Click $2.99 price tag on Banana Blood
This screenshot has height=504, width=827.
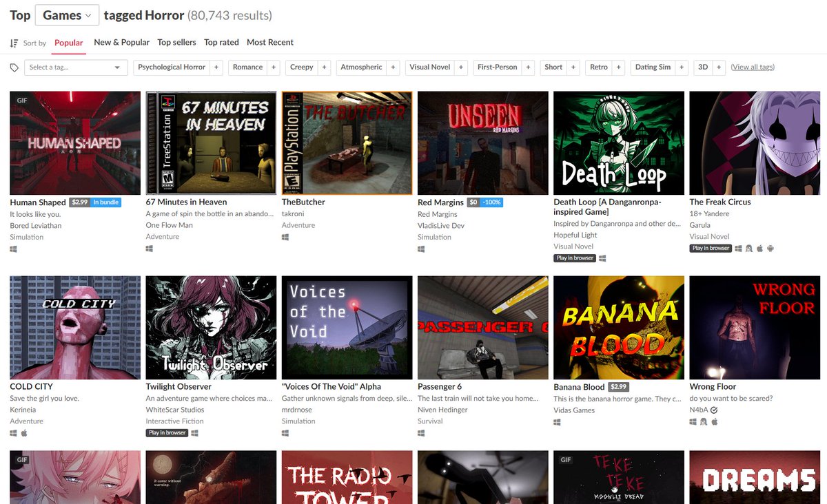(618, 387)
